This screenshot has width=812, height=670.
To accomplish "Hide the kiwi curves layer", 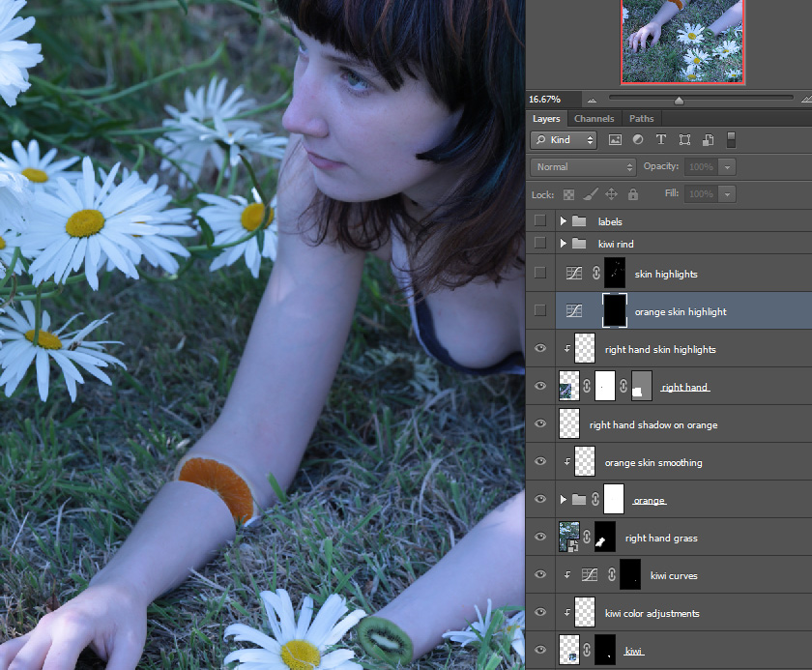I will (540, 574).
